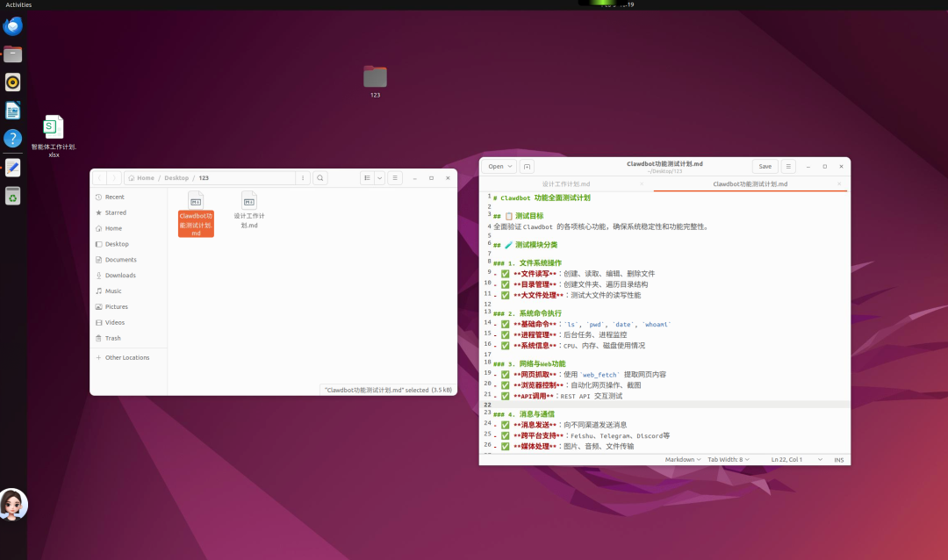The height and width of the screenshot is (560, 948).
Task: Go back in the Files window
Action: 100,178
